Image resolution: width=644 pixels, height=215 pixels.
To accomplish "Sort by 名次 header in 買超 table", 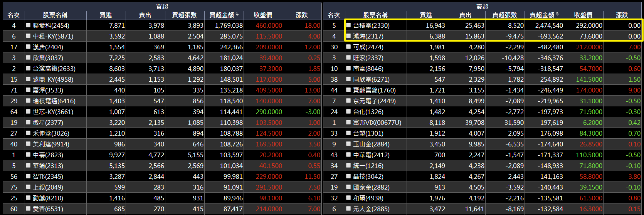I will pos(13,15).
